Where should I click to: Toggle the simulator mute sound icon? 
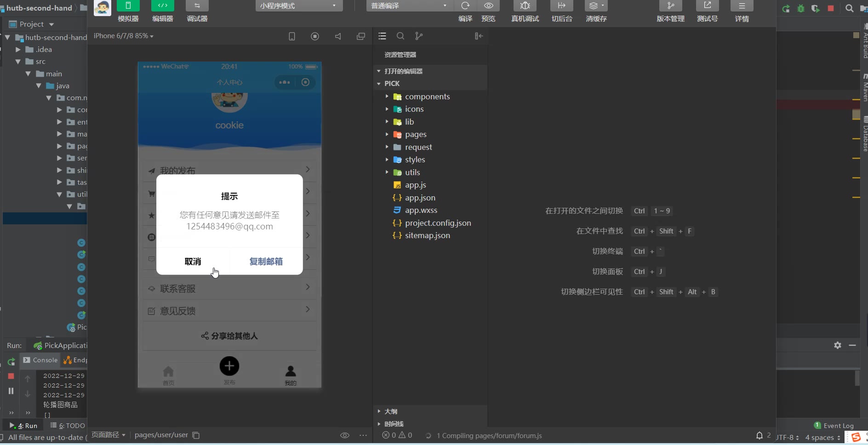click(x=338, y=36)
